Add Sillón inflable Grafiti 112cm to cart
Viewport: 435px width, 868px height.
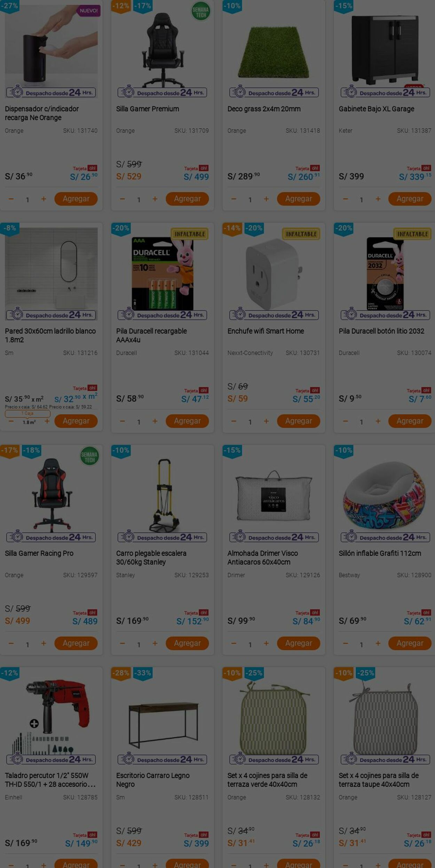[410, 643]
